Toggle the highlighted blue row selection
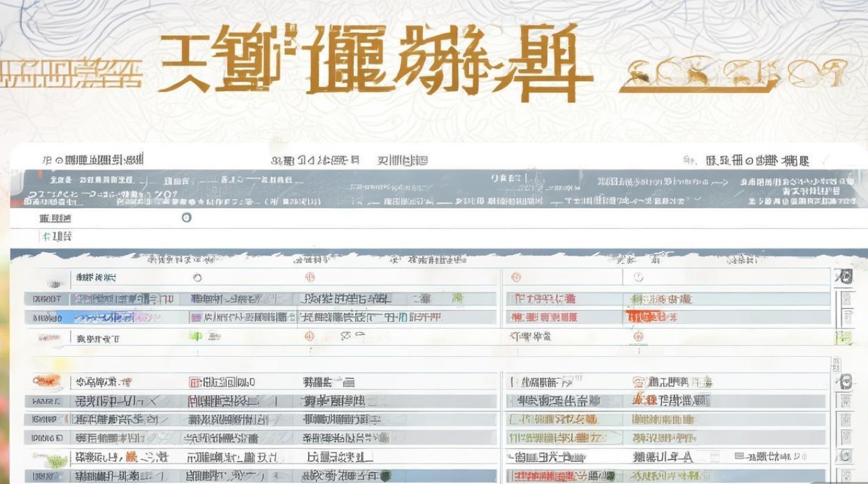This screenshot has height=484, width=868. pyautogui.click(x=258, y=318)
